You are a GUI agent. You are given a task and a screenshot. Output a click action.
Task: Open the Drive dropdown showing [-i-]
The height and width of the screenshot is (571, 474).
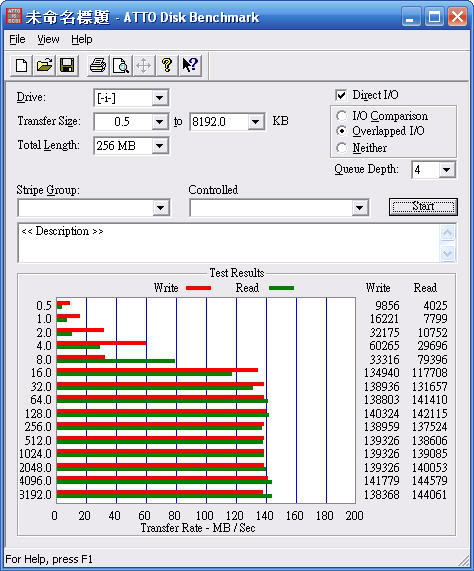click(159, 98)
